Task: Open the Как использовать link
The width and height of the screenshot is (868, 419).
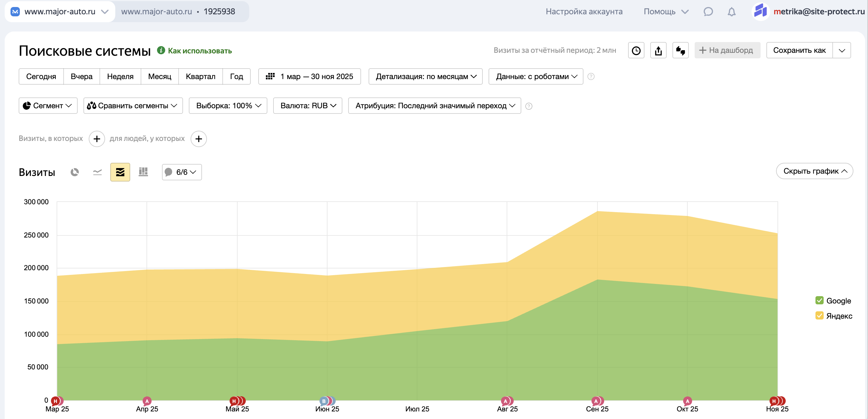Action: tap(200, 51)
